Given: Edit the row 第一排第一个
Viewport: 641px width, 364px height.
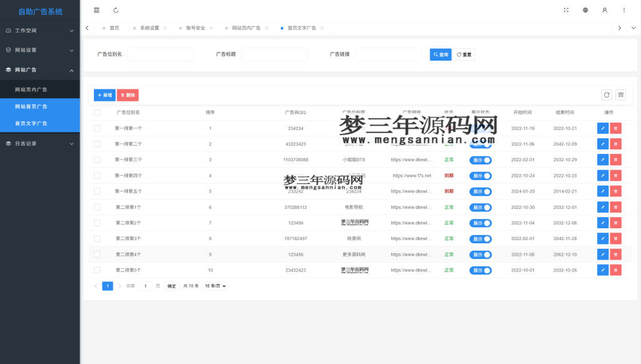Looking at the screenshot, I should click(x=603, y=128).
